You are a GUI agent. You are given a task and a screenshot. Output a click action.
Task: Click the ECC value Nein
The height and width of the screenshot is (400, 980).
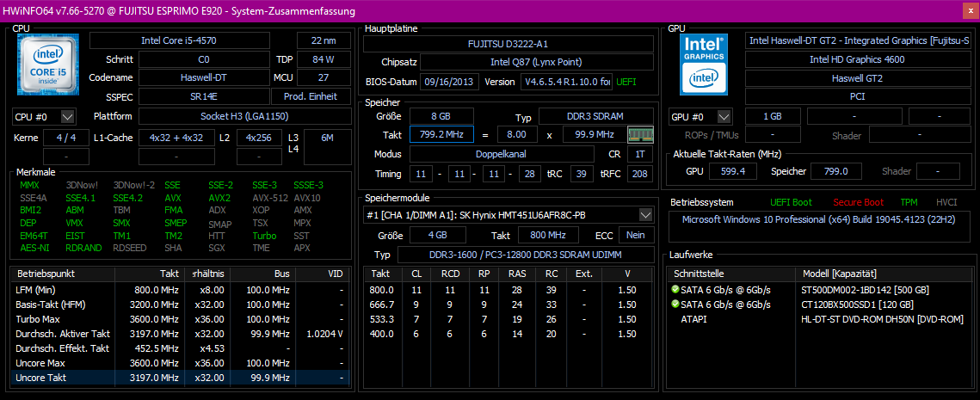[x=636, y=235]
